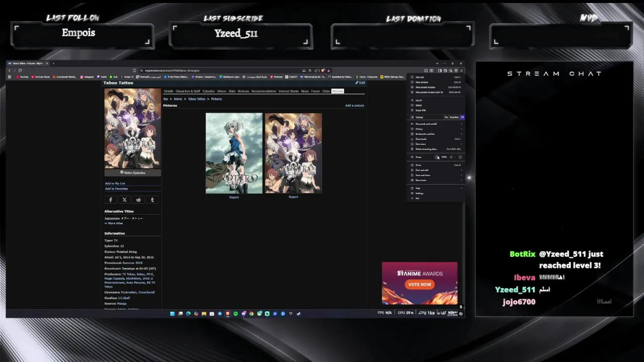Click the fullscreen icon in Zoom row

[460, 157]
